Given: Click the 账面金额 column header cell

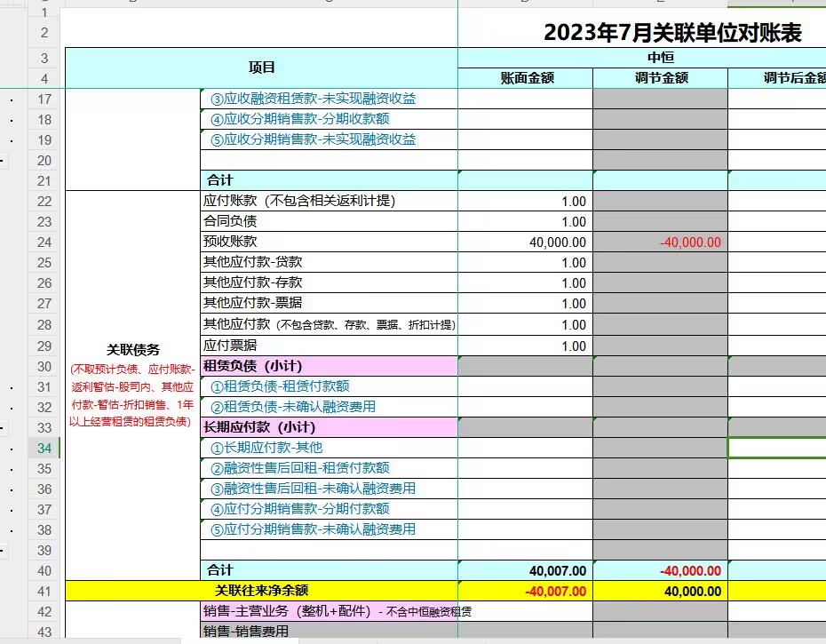Looking at the screenshot, I should (524, 77).
